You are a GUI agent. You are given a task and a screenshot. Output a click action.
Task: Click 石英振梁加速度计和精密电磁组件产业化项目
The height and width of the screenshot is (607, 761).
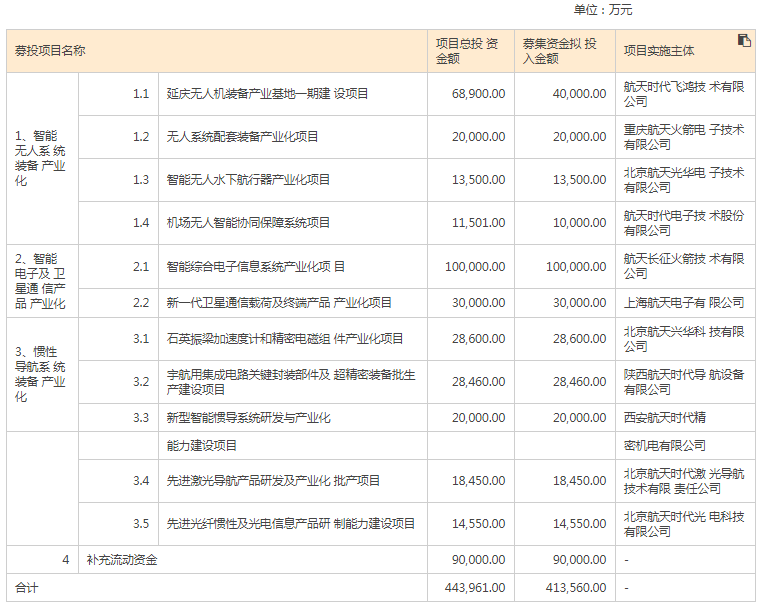pyautogui.click(x=285, y=339)
